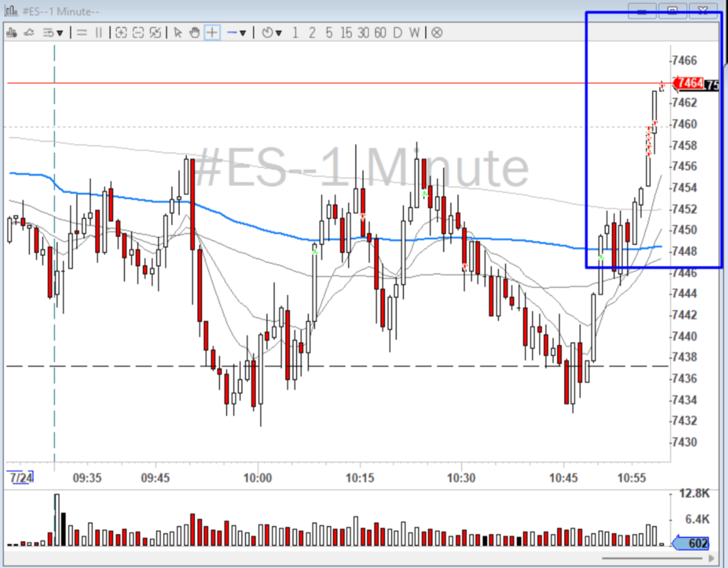The image size is (728, 568).
Task: Switch chart to daily D timeframe
Action: pyautogui.click(x=398, y=33)
